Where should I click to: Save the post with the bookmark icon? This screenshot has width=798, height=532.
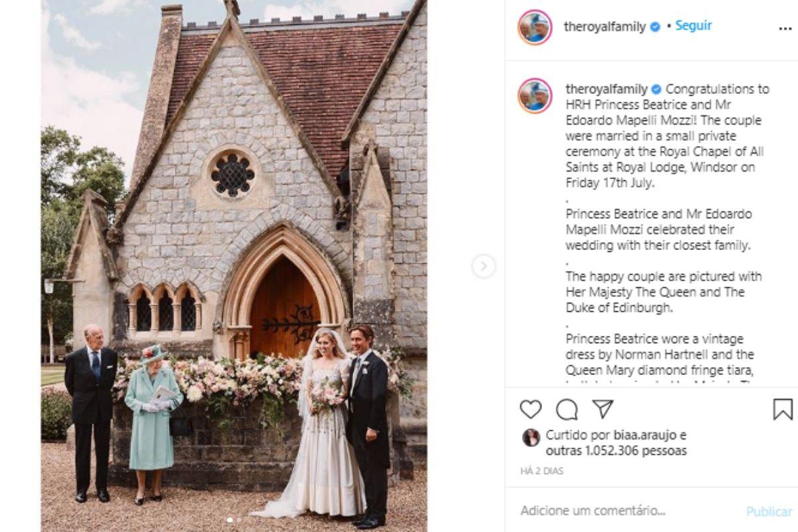point(783,409)
